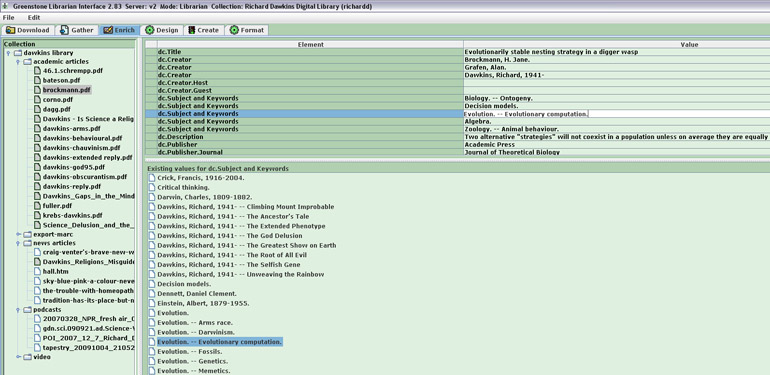Screen dimensions: 770x375
Task: Click the fuller.pdf document icon
Action: 37,206
